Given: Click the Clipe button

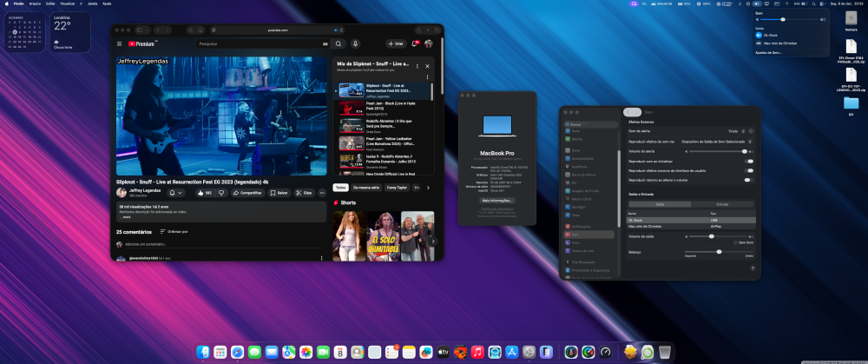Looking at the screenshot, I should [305, 193].
